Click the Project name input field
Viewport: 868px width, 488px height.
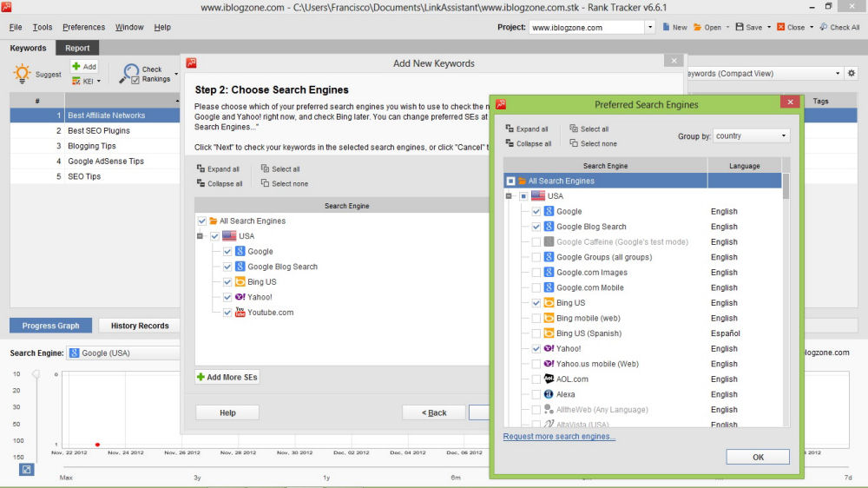coord(586,27)
